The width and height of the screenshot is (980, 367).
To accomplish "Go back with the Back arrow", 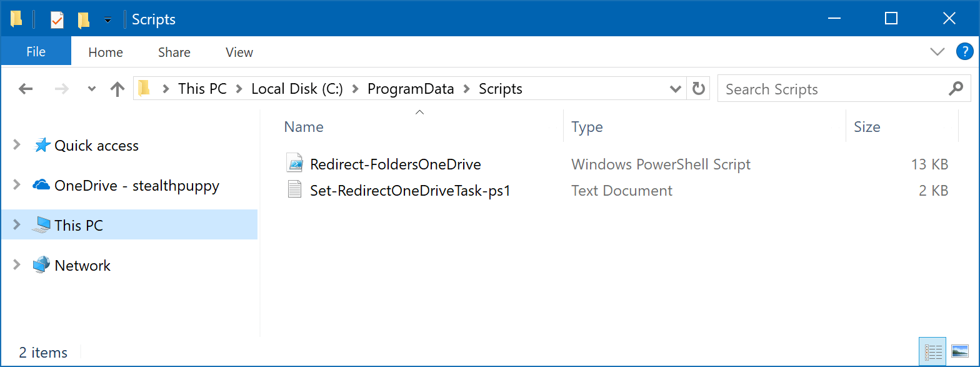I will tap(26, 89).
